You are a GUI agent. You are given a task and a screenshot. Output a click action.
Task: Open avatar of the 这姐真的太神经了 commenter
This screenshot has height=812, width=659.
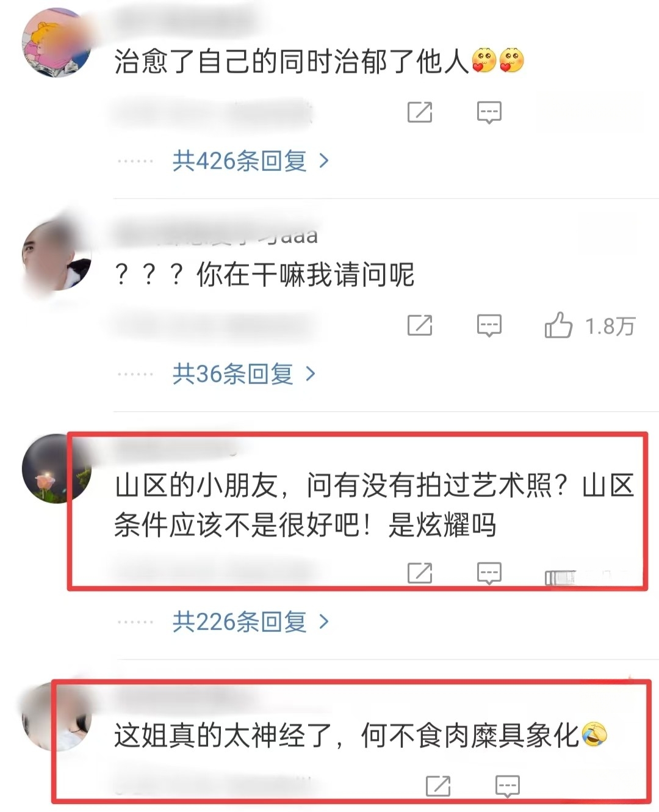click(x=56, y=716)
